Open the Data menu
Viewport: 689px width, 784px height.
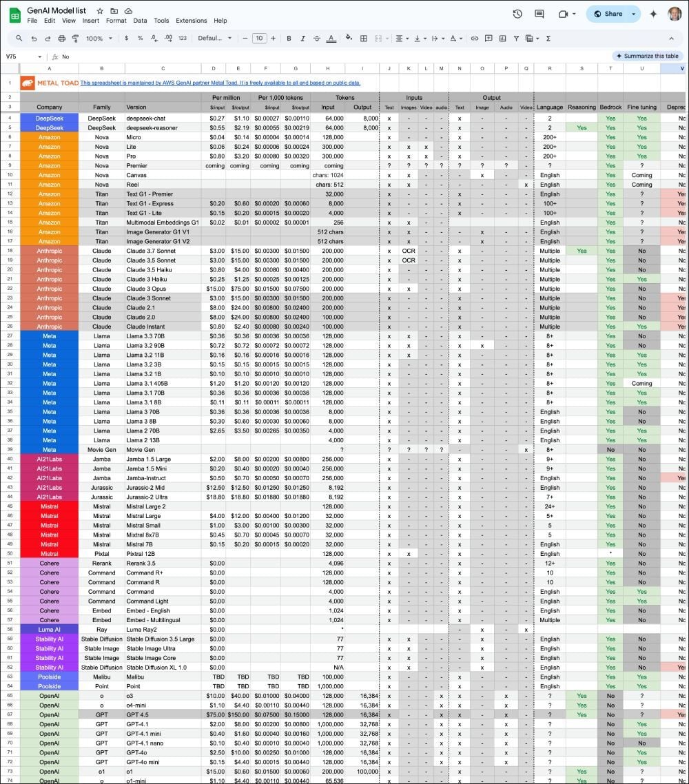(x=140, y=21)
